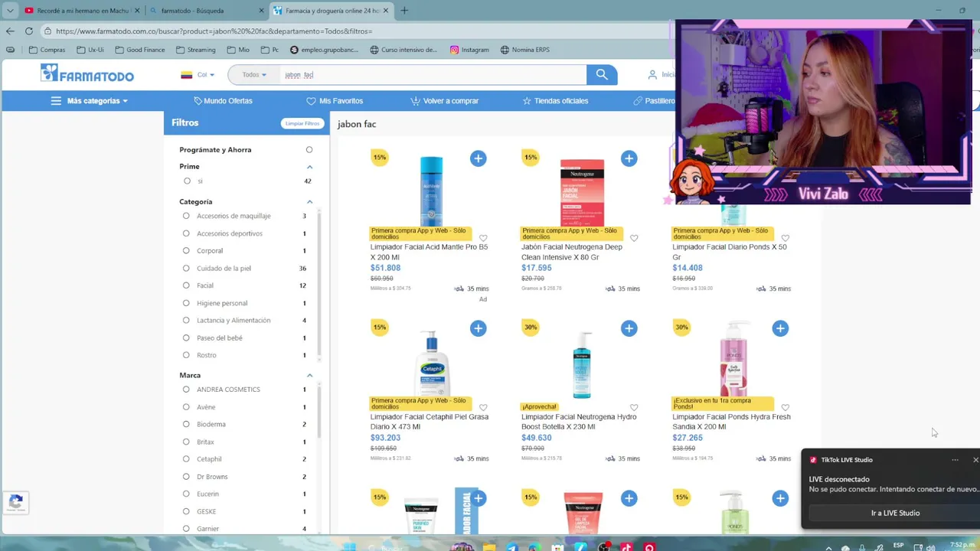Collapse the Prime filter section
The height and width of the screenshot is (551, 980).
[x=310, y=167]
